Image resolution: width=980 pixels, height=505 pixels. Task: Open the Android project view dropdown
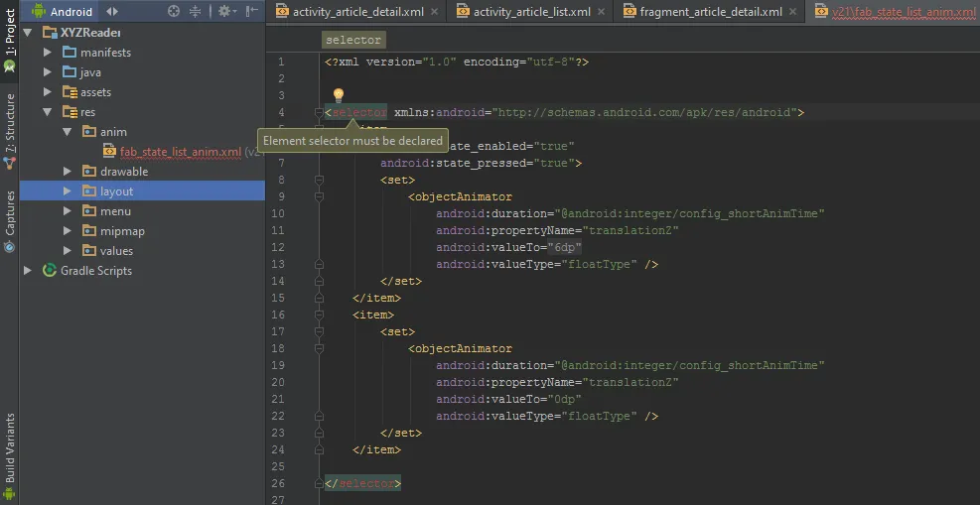click(x=64, y=11)
